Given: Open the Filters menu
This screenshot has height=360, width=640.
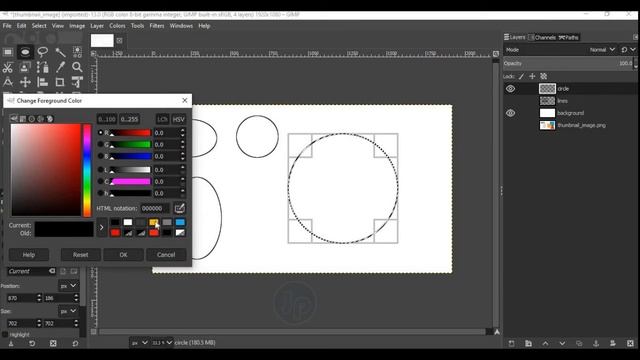Looking at the screenshot, I should click(x=157, y=26).
